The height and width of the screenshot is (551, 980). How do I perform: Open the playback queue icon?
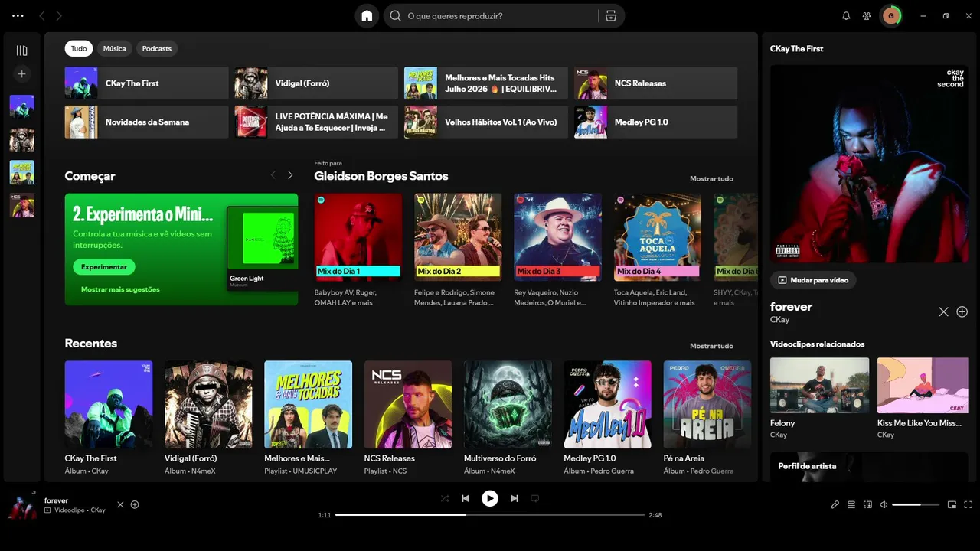[851, 504]
